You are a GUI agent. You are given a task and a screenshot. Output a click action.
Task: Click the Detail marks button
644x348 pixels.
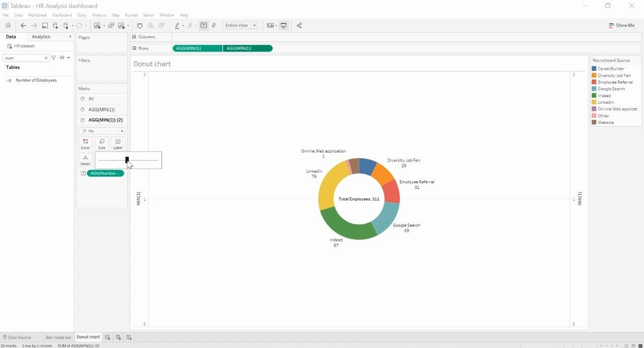click(x=86, y=160)
